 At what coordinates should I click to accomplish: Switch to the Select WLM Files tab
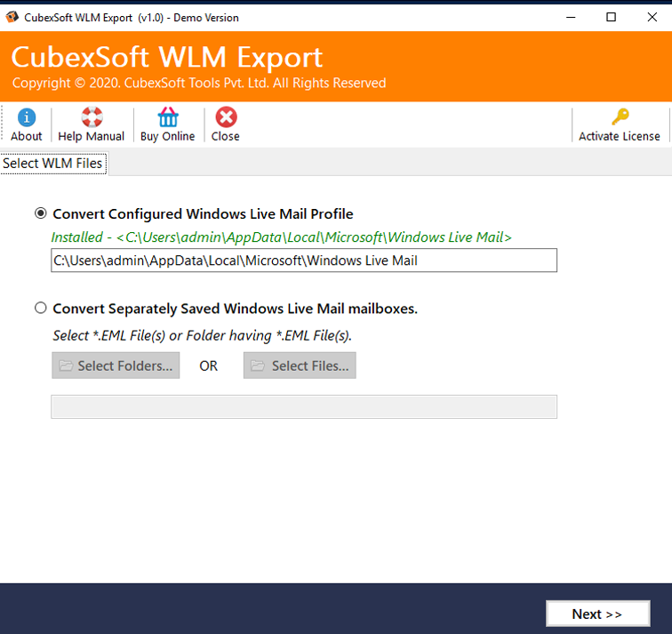pos(53,164)
